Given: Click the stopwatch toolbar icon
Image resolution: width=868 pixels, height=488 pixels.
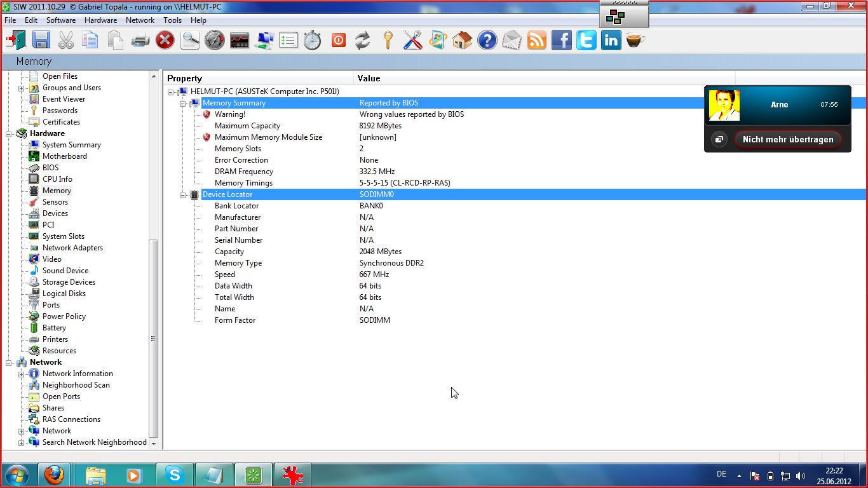Looking at the screenshot, I should tap(313, 41).
